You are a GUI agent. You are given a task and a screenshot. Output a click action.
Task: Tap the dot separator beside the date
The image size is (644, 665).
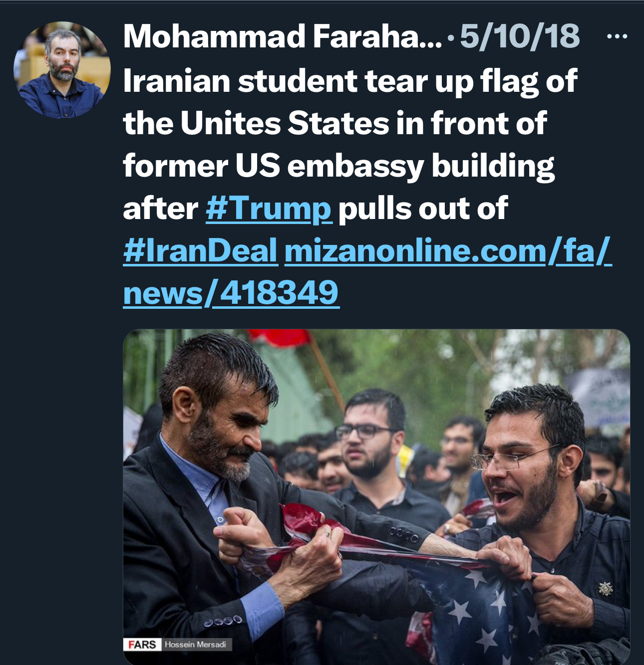tap(451, 38)
